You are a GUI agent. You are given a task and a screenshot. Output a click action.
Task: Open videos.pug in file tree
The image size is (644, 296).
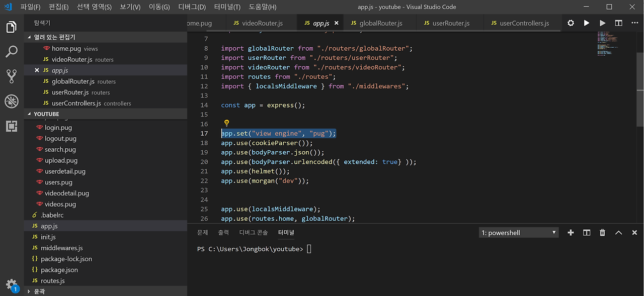click(x=106, y=204)
